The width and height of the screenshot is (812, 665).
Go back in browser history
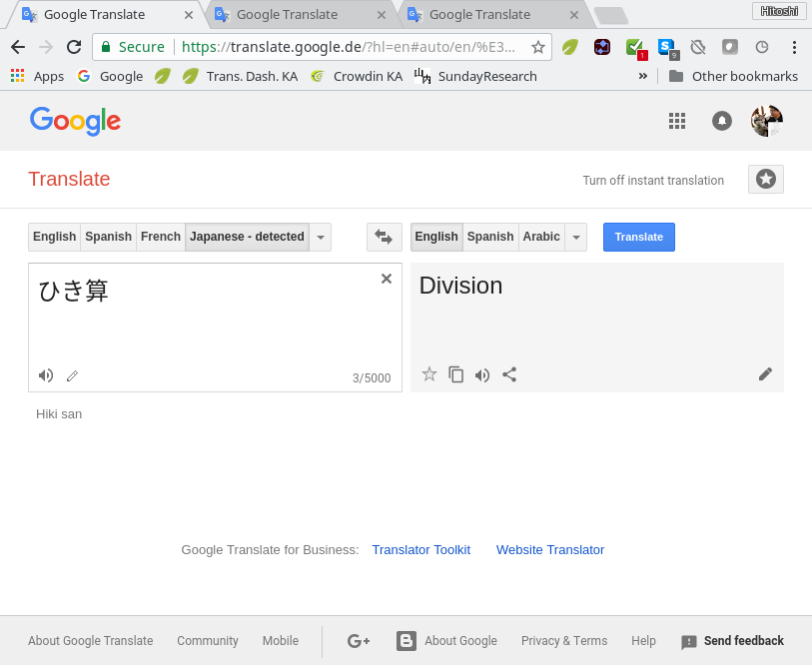pyautogui.click(x=18, y=47)
